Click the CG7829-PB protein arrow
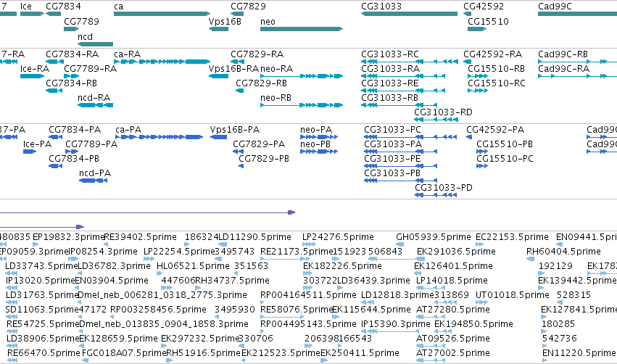Screen dimensions: 617x364 click(241, 166)
